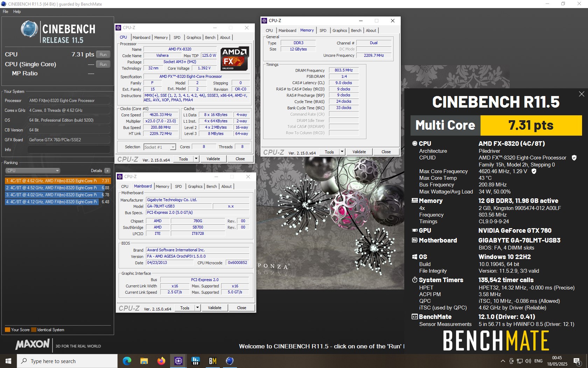The image size is (588, 368).
Task: Click Close in CPU tab window
Action: 240,159
